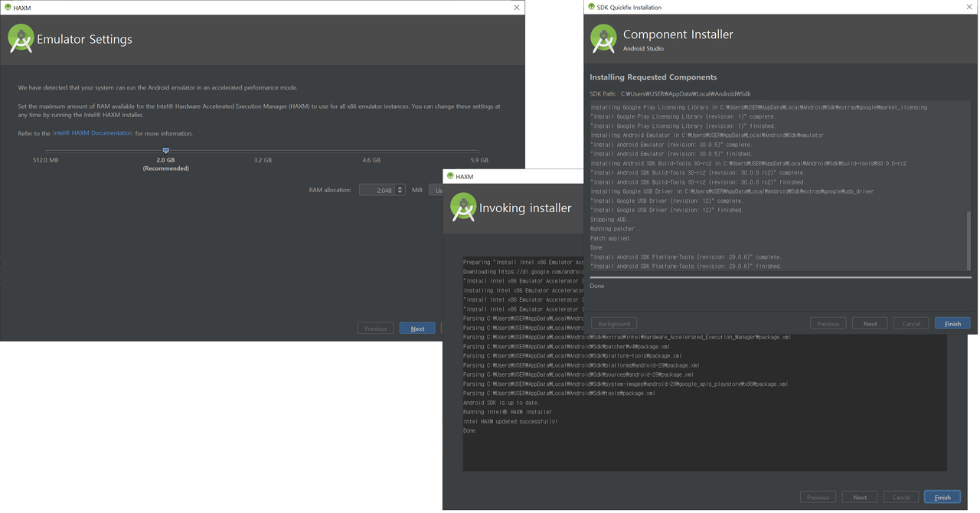This screenshot has height=513, width=980.
Task: Click the Google USB Driver 'finished' log line
Action: (667, 210)
